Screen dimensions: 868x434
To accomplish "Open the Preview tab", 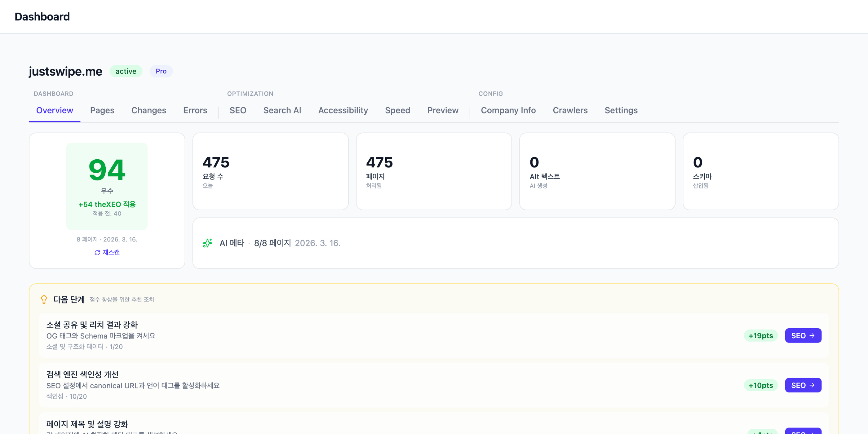I will tap(442, 111).
